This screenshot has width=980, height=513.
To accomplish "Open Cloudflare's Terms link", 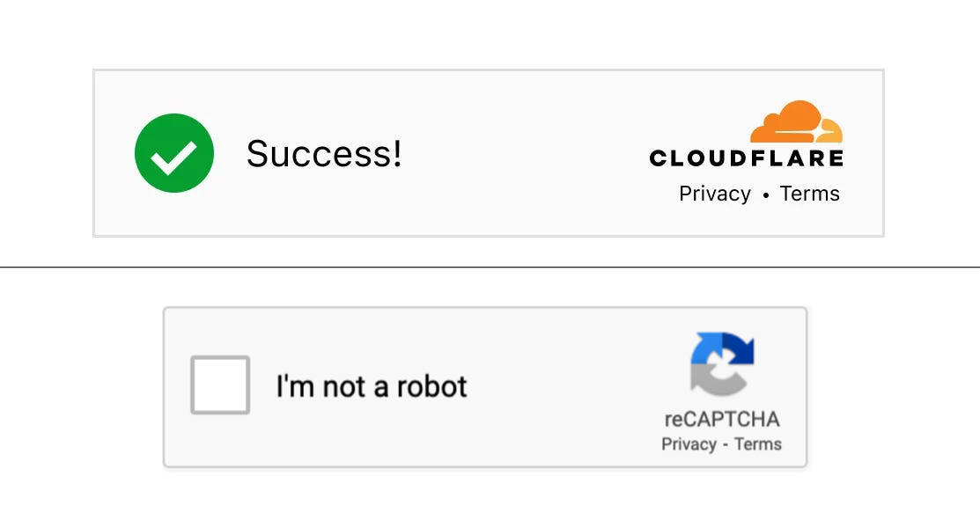I will coord(810,194).
